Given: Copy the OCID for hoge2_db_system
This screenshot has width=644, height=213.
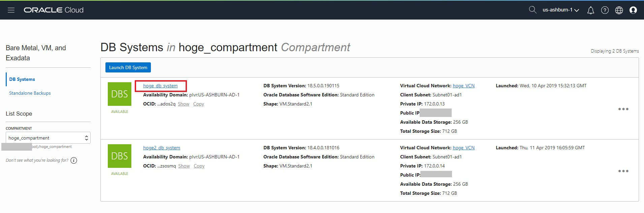Looking at the screenshot, I should pos(199,166).
